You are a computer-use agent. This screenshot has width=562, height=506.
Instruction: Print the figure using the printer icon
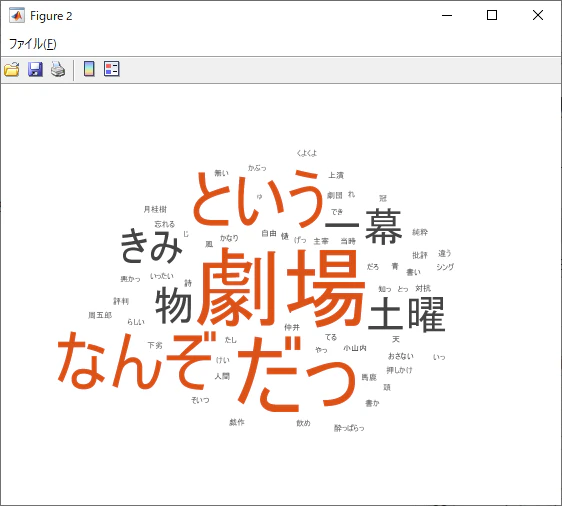click(58, 69)
